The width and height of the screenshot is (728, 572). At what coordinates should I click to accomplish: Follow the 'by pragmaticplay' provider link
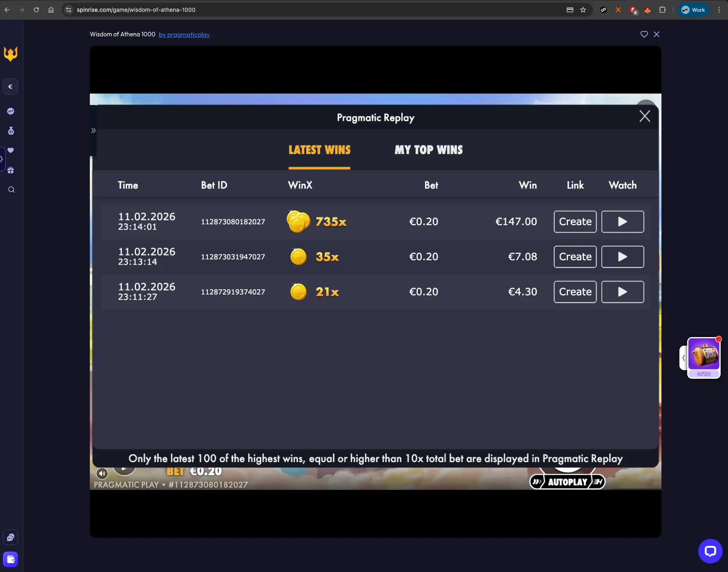coord(184,35)
